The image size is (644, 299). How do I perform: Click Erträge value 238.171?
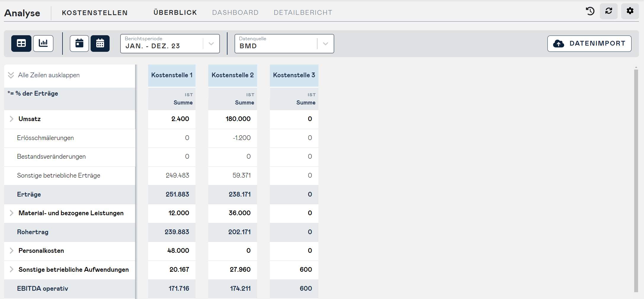pos(240,194)
